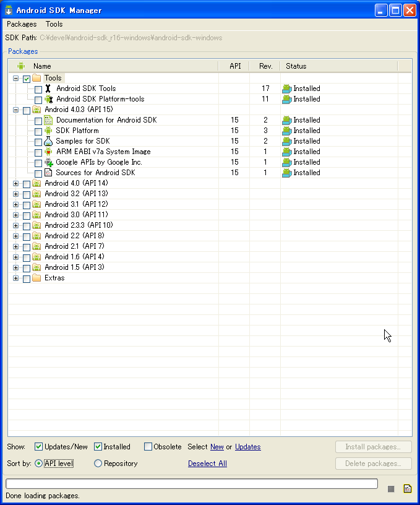Click the stop operation square icon
Viewport: 420px width, 505px height.
(391, 489)
